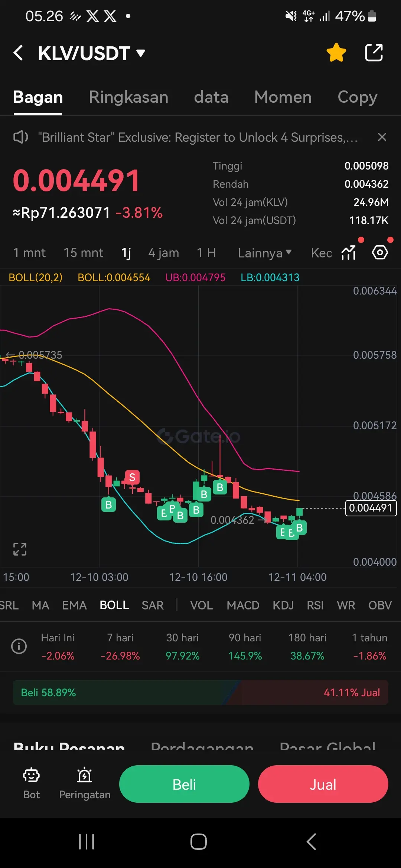The width and height of the screenshot is (401, 868).
Task: Tap the large price 0.004491
Action: pos(76,181)
